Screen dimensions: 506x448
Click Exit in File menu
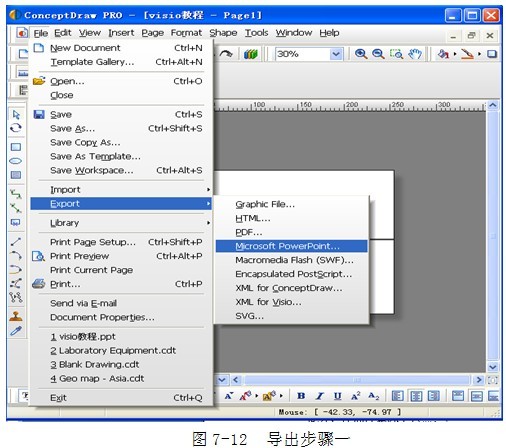122,398
